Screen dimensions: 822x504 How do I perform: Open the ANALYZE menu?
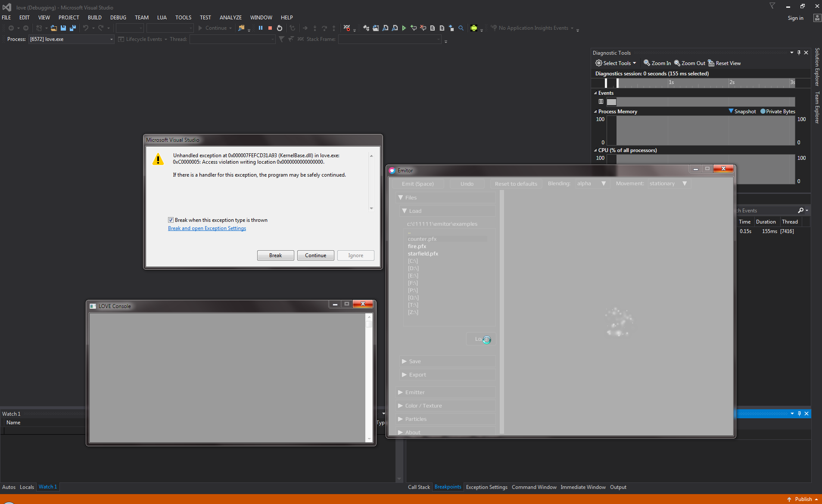(230, 18)
